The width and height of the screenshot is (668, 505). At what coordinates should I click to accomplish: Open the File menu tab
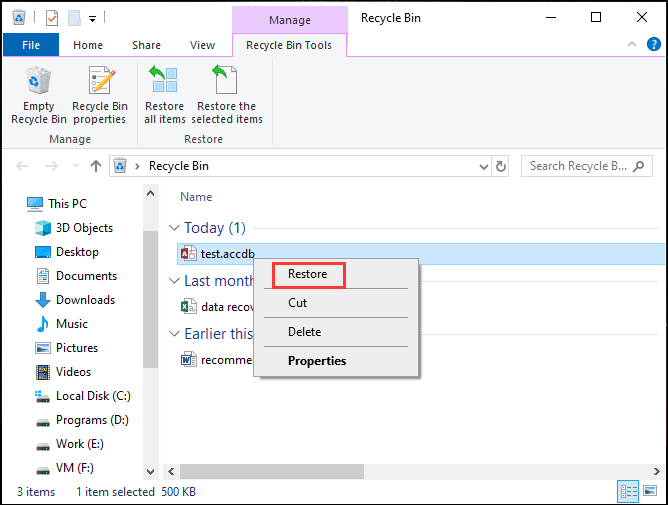coord(31,45)
